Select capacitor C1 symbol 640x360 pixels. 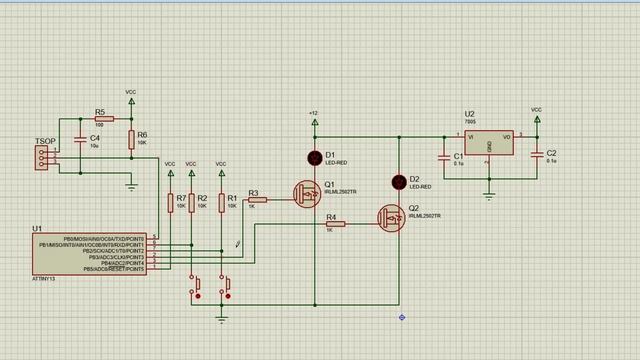point(444,158)
